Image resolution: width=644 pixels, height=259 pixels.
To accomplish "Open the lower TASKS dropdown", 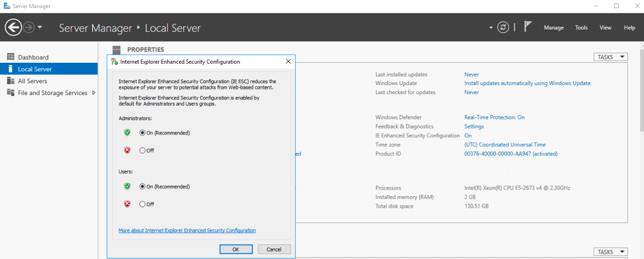I will (x=611, y=252).
